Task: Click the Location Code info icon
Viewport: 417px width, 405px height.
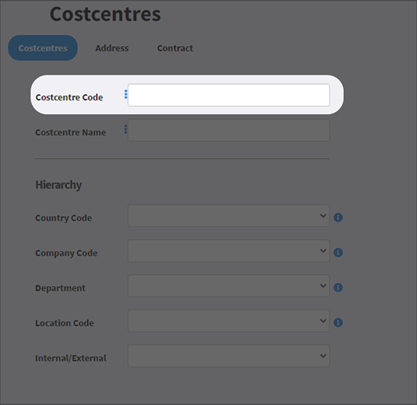Action: pos(338,323)
